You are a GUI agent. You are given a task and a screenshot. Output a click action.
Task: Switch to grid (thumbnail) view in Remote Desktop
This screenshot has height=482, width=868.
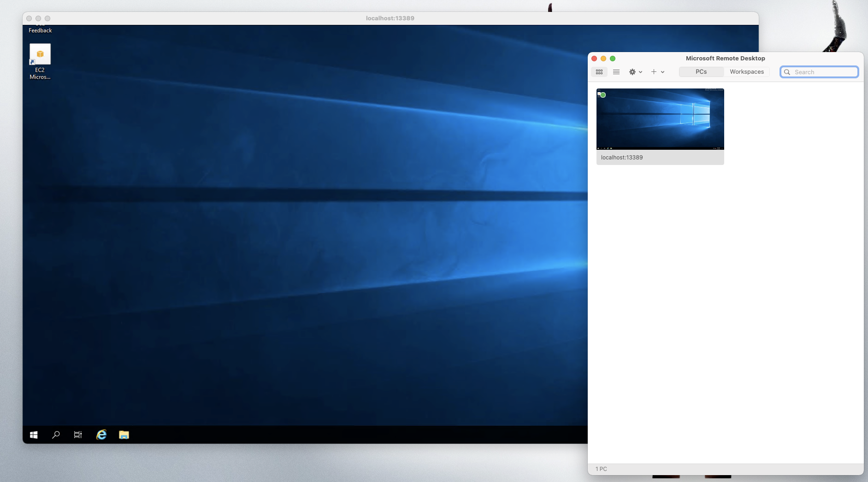coord(599,72)
